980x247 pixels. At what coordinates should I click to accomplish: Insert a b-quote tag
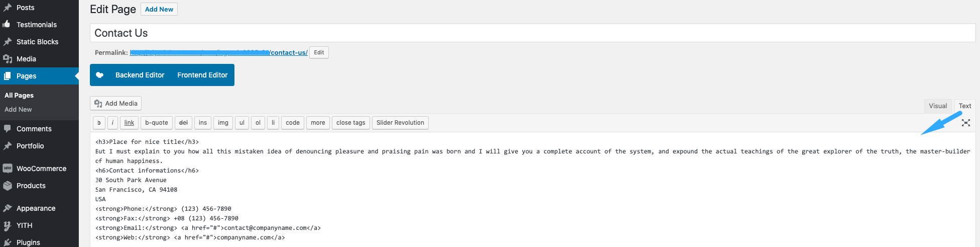157,123
